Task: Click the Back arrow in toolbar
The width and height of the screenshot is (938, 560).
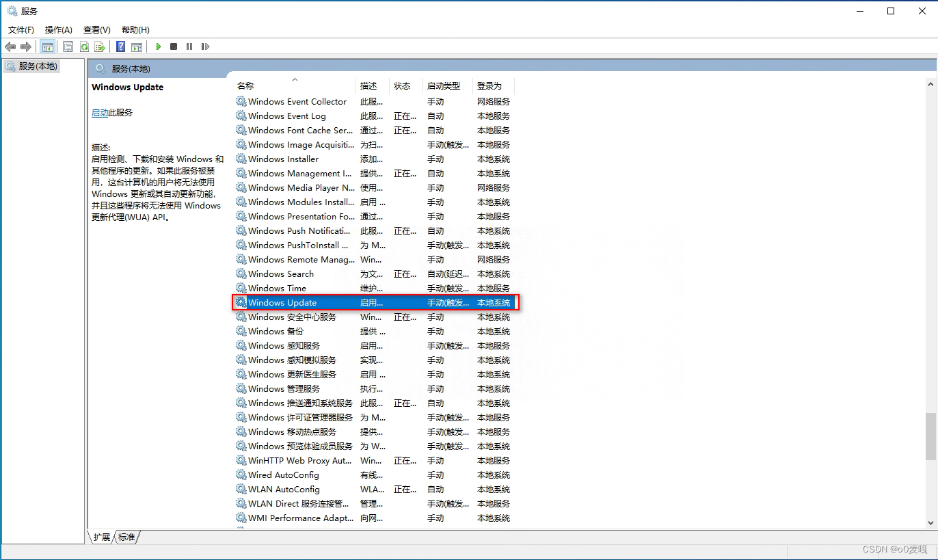Action: coord(10,46)
